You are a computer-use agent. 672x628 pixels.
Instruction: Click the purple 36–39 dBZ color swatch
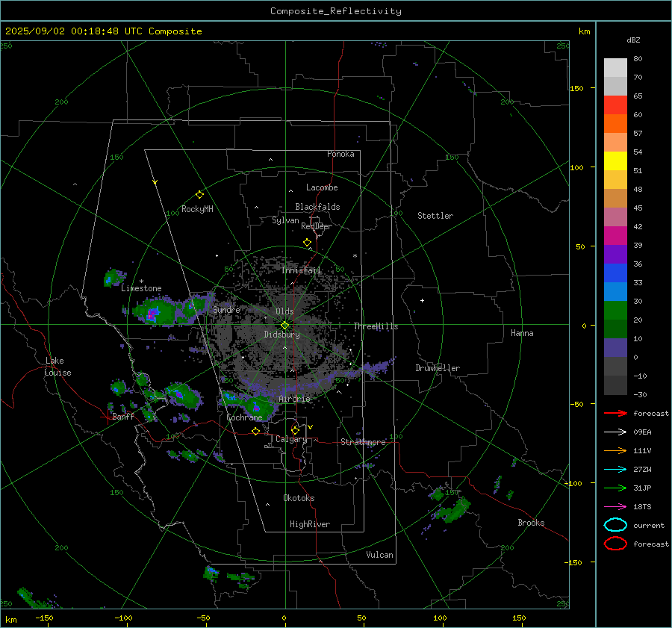[615, 255]
